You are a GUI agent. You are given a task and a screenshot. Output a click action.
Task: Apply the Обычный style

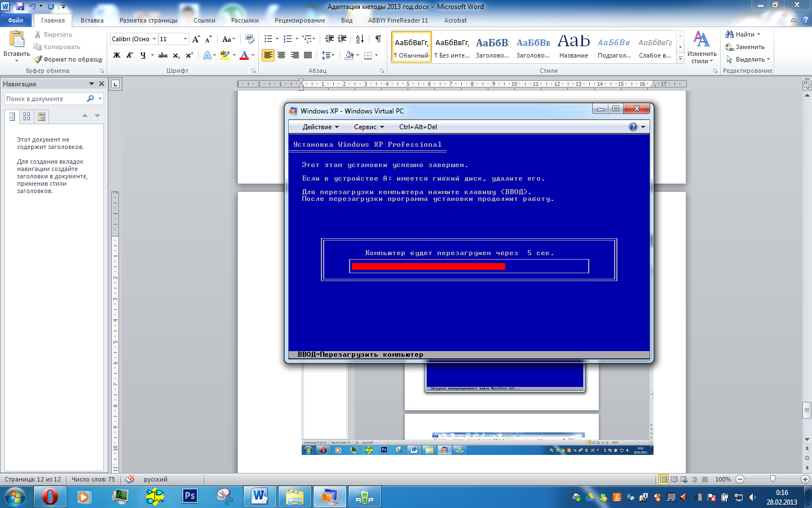coord(412,47)
